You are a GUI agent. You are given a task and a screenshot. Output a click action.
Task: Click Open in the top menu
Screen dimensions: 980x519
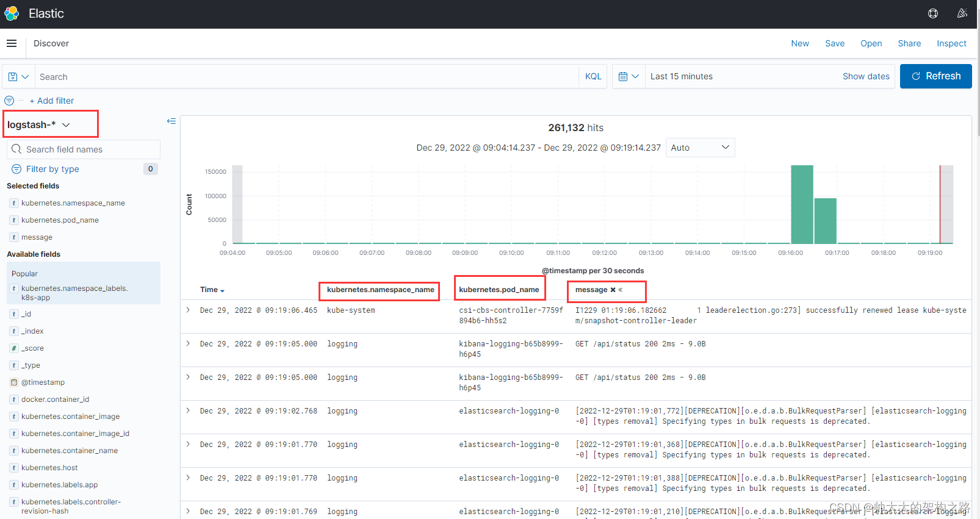(871, 43)
